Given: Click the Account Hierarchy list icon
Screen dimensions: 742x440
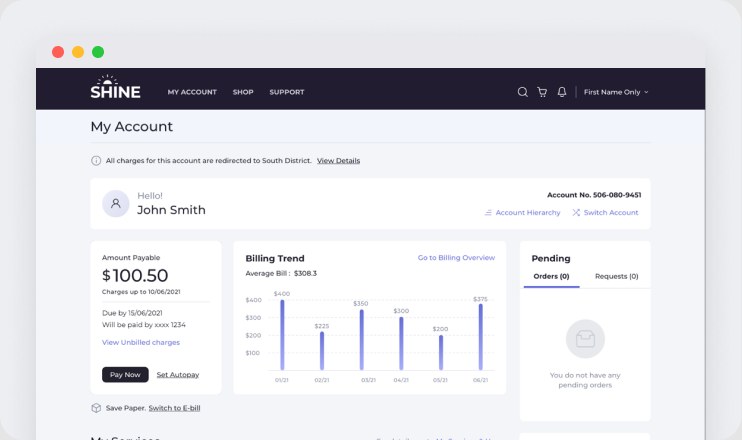Looking at the screenshot, I should 488,213.
